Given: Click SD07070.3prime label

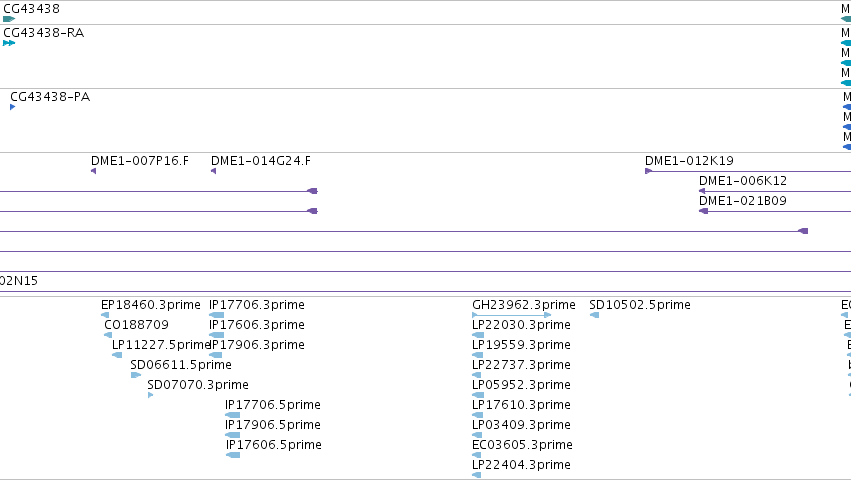Looking at the screenshot, I should pos(198,385).
